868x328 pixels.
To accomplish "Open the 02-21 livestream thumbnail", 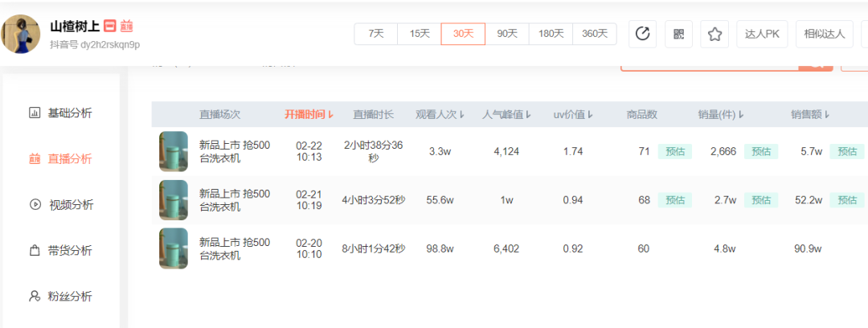I will (x=174, y=200).
